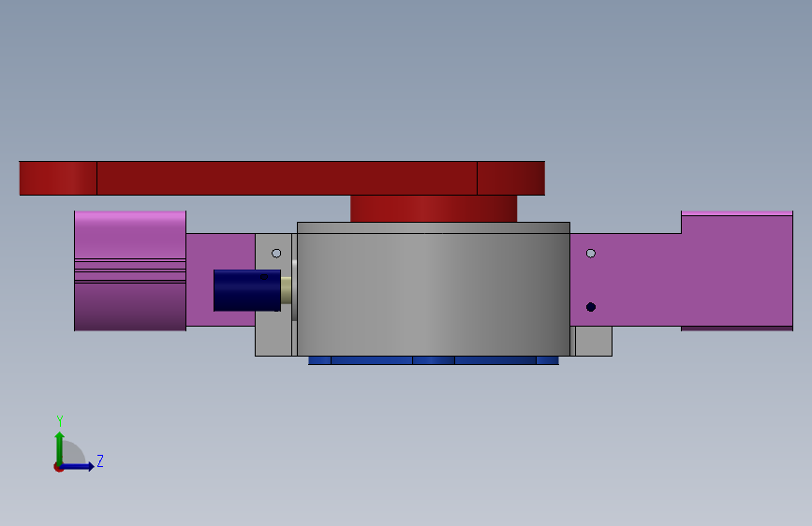Select the small gray foot under right arm
This screenshot has width=812, height=526.
tap(594, 342)
